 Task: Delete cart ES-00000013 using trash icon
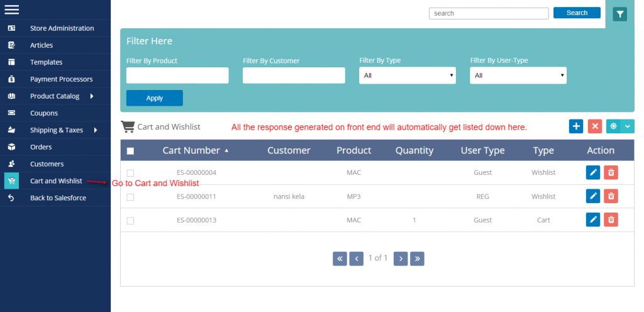611,220
